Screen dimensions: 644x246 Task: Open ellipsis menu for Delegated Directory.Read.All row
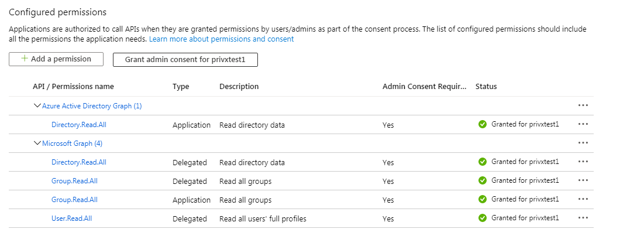(582, 162)
